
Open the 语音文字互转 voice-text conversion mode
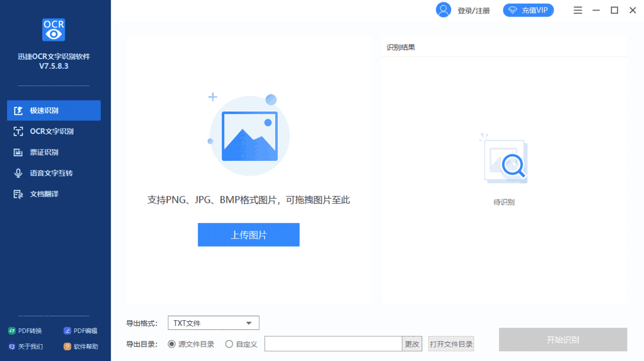pyautogui.click(x=54, y=172)
